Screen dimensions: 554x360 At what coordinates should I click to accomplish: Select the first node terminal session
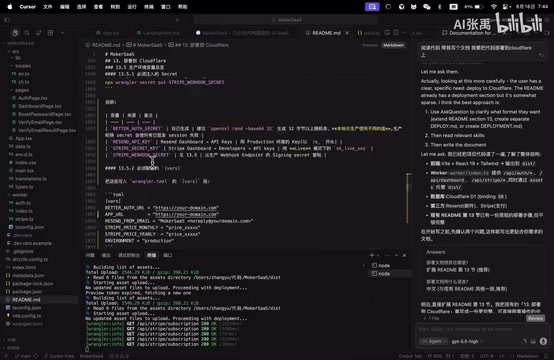390,265
